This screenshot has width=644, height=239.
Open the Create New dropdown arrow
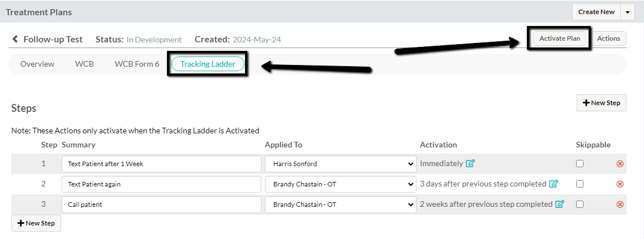point(627,12)
